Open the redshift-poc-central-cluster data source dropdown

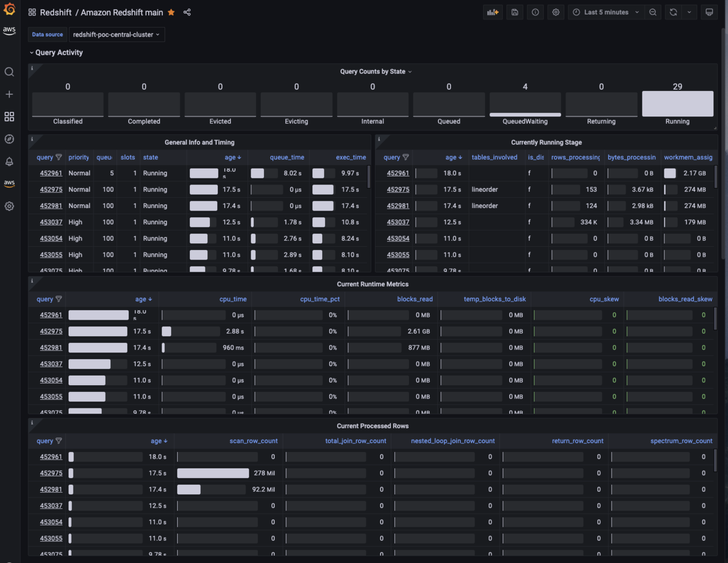click(x=116, y=35)
